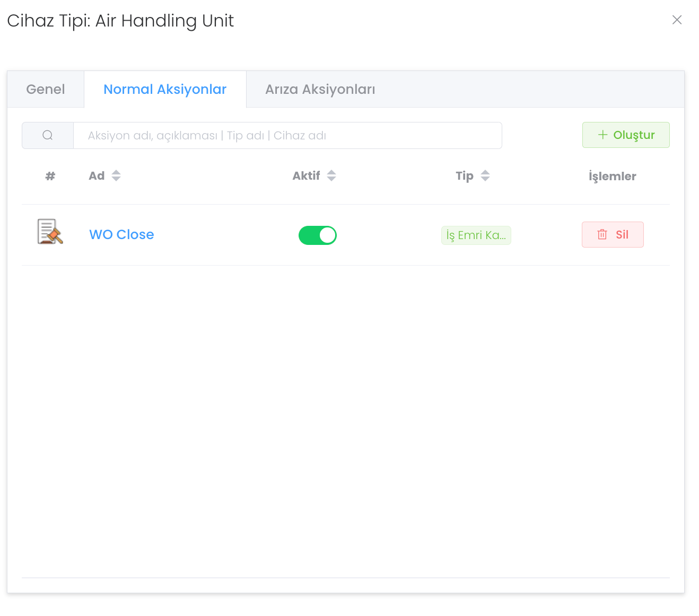Viewport: 699px width, 616px height.
Task: Sort Tip column ascending with up arrow
Action: 485,172
